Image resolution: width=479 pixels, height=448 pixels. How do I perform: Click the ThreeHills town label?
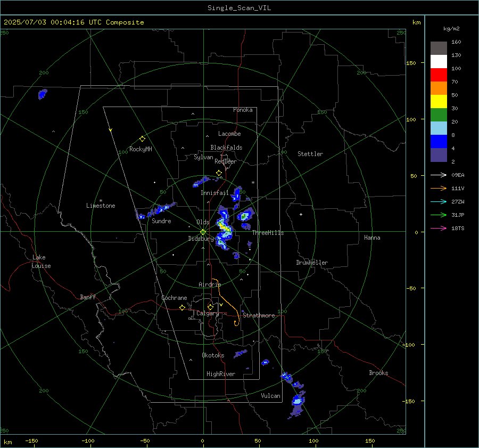point(268,233)
